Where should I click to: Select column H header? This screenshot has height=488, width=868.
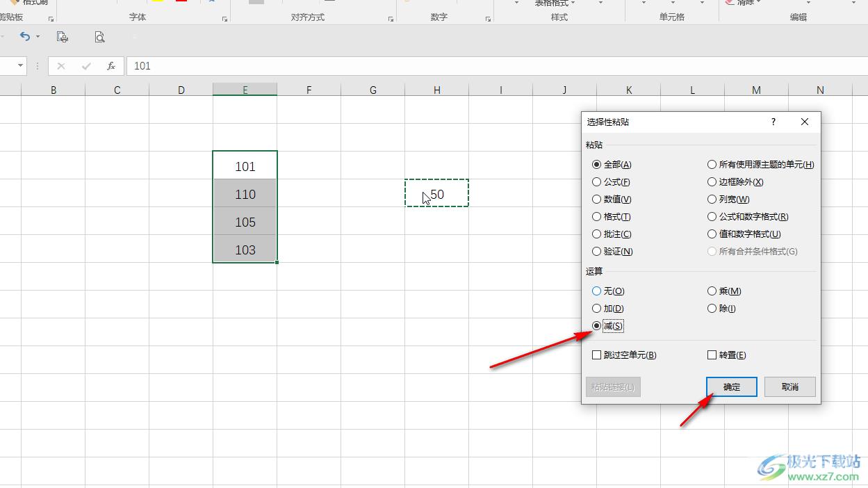coord(436,90)
